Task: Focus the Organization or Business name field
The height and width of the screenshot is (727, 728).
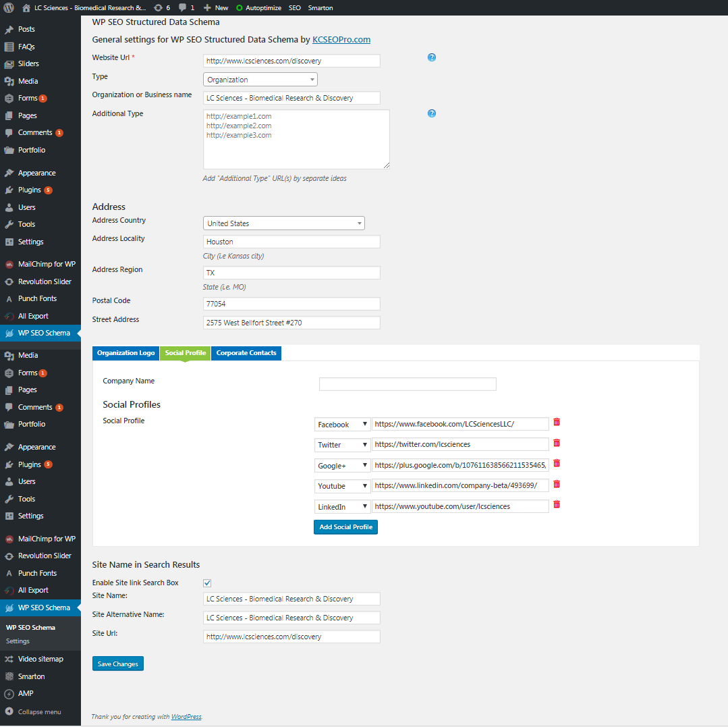Action: (x=291, y=98)
